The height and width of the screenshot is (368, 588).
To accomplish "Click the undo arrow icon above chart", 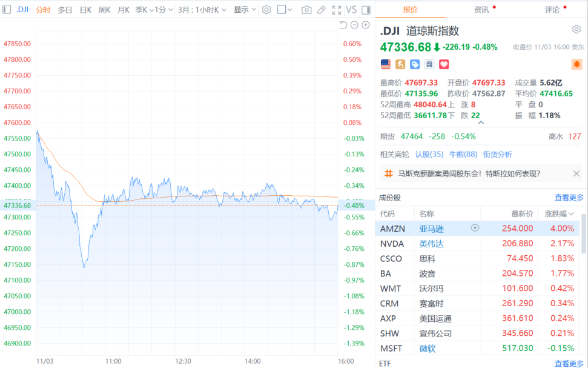I will [x=343, y=25].
